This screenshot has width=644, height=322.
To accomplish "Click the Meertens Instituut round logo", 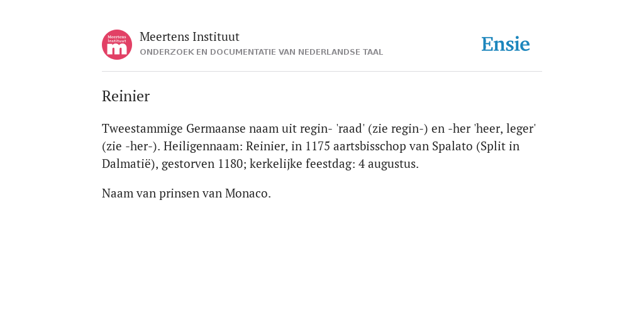I will 117,45.
